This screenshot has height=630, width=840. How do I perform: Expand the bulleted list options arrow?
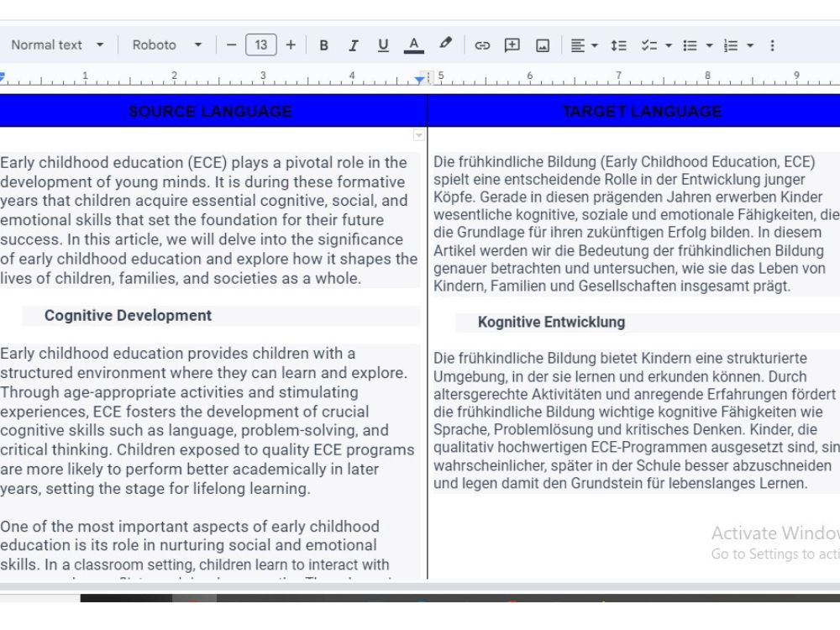point(709,45)
